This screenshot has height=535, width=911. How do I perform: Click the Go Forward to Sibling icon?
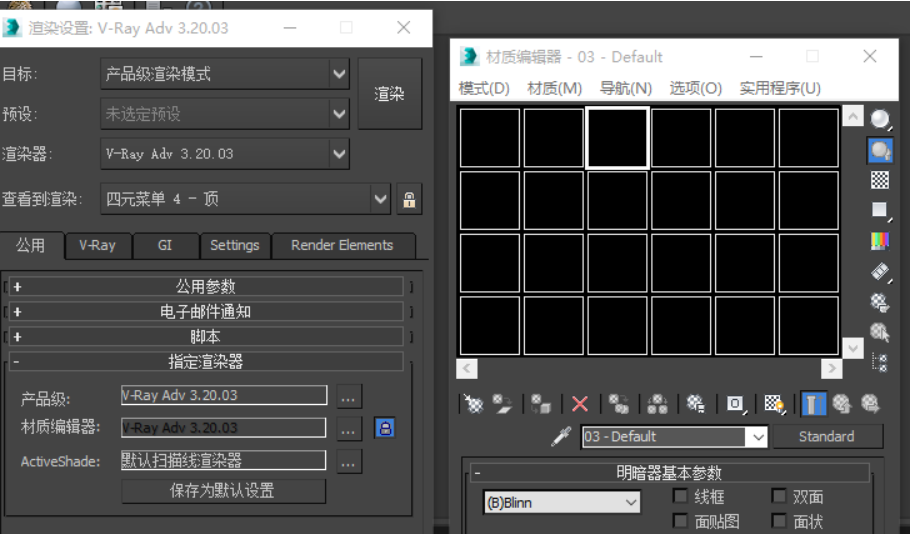coord(870,403)
